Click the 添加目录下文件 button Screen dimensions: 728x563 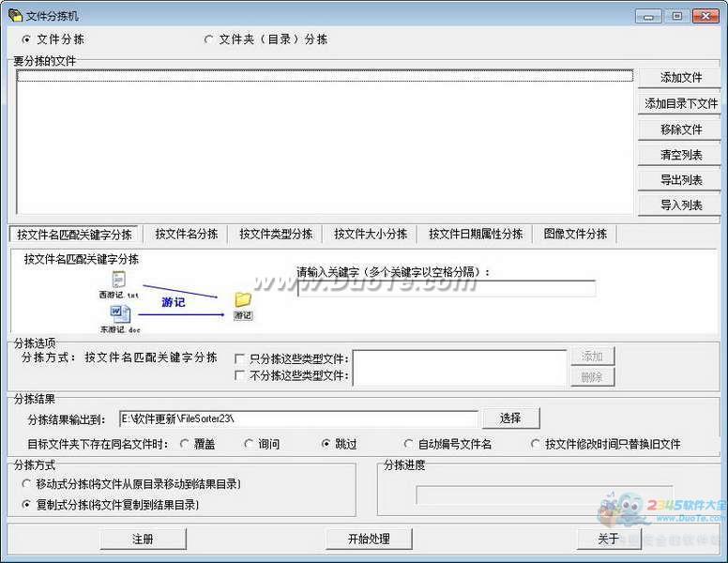(x=680, y=103)
